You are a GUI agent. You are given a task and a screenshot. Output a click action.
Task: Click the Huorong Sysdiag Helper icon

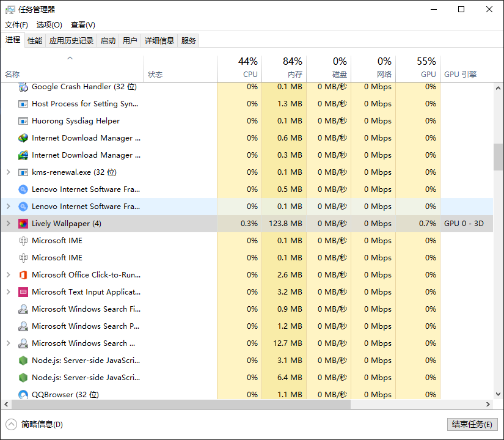tap(23, 121)
